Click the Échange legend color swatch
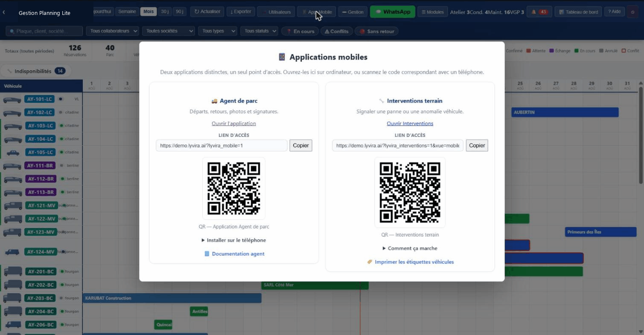 pos(552,51)
